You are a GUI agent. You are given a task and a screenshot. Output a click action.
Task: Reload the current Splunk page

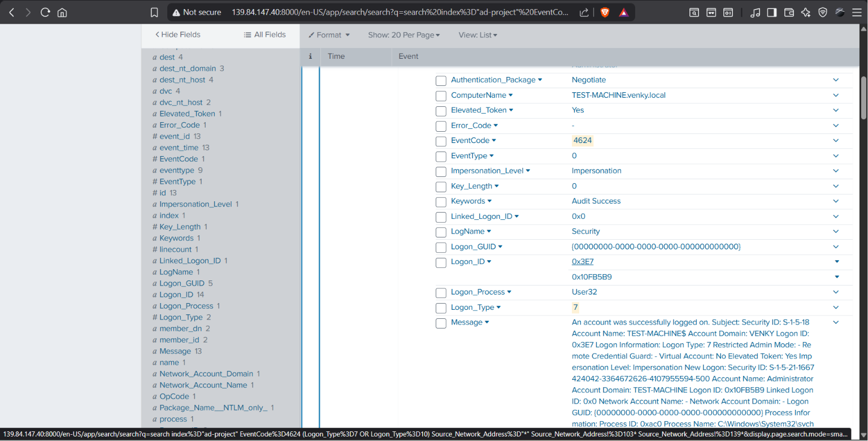tap(45, 12)
